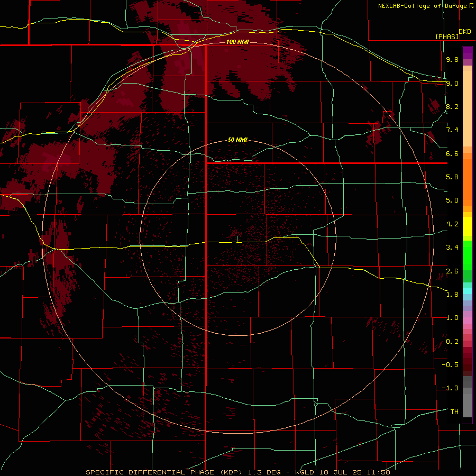The height and width of the screenshot is (476, 476).
Task: Click the 9.0 scale value
Action: click(452, 83)
